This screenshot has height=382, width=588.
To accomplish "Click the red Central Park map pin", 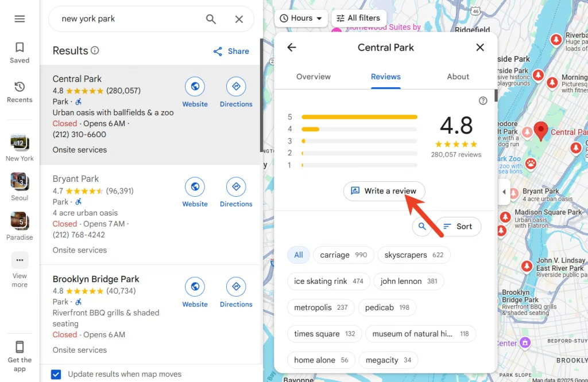I will click(541, 131).
